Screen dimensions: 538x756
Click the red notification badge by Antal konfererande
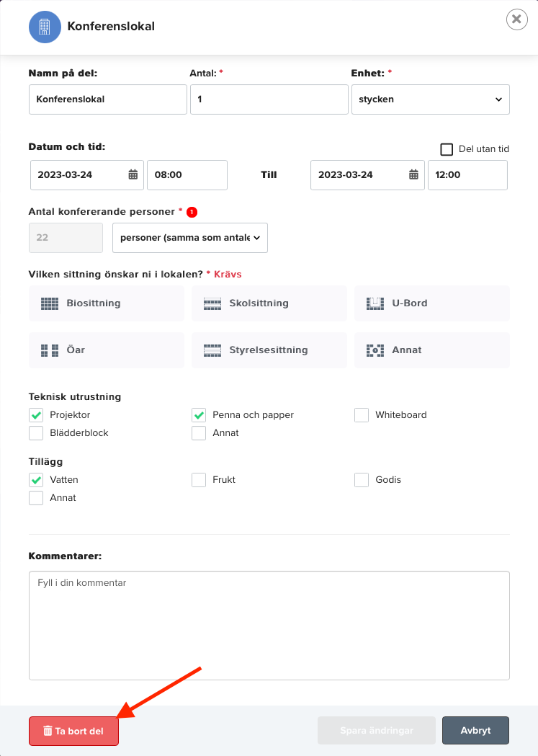click(x=192, y=212)
